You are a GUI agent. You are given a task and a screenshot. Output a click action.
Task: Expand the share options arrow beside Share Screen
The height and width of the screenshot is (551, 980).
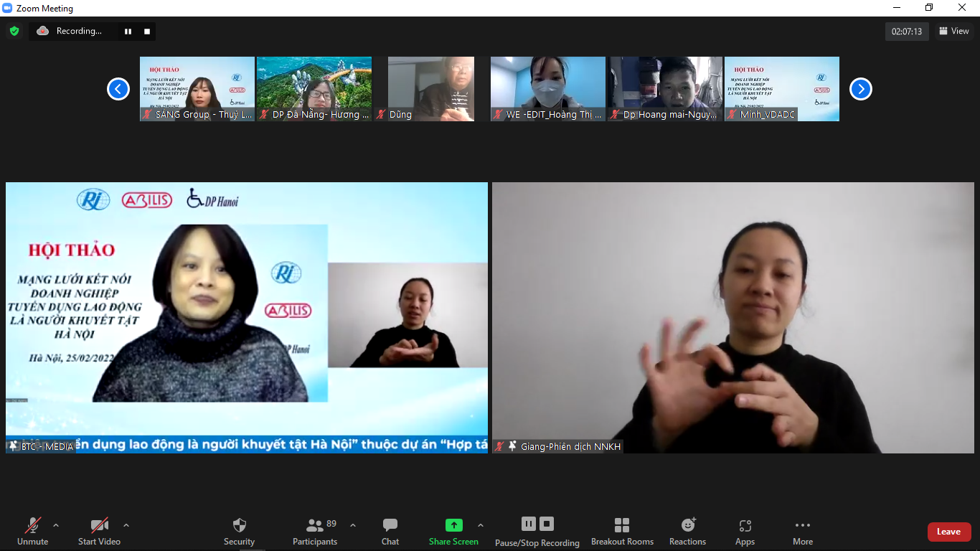point(481,525)
